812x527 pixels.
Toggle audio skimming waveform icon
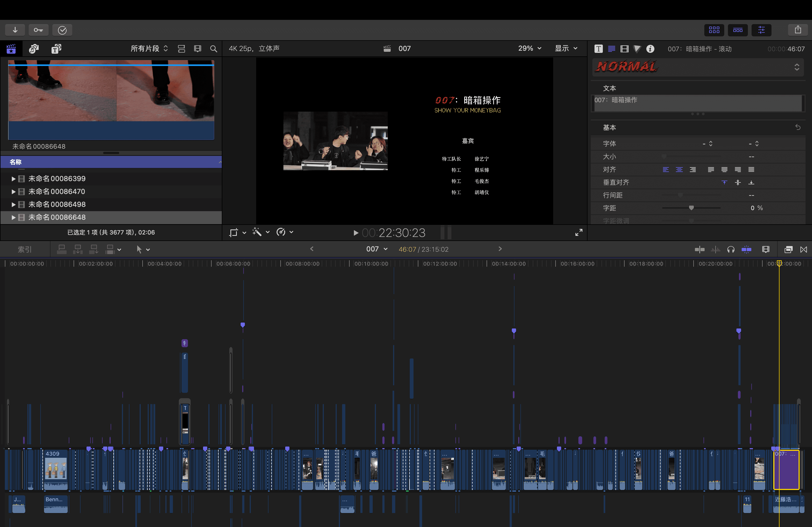coord(715,250)
